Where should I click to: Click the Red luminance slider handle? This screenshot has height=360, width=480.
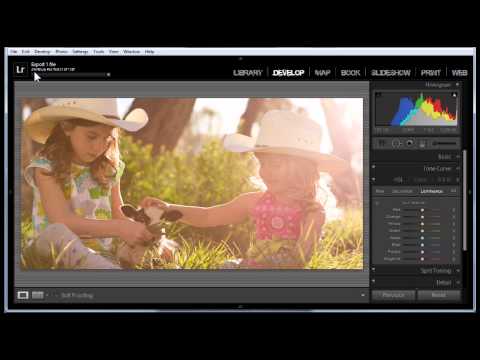[422, 210]
